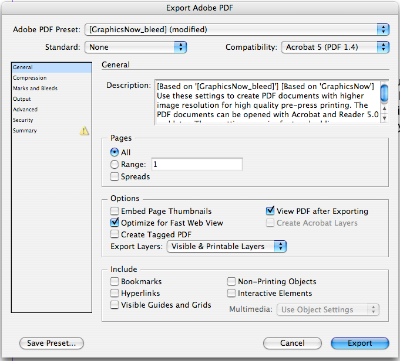Open the Compatibility dropdown
The width and height of the screenshot is (400, 361).
coord(335,47)
